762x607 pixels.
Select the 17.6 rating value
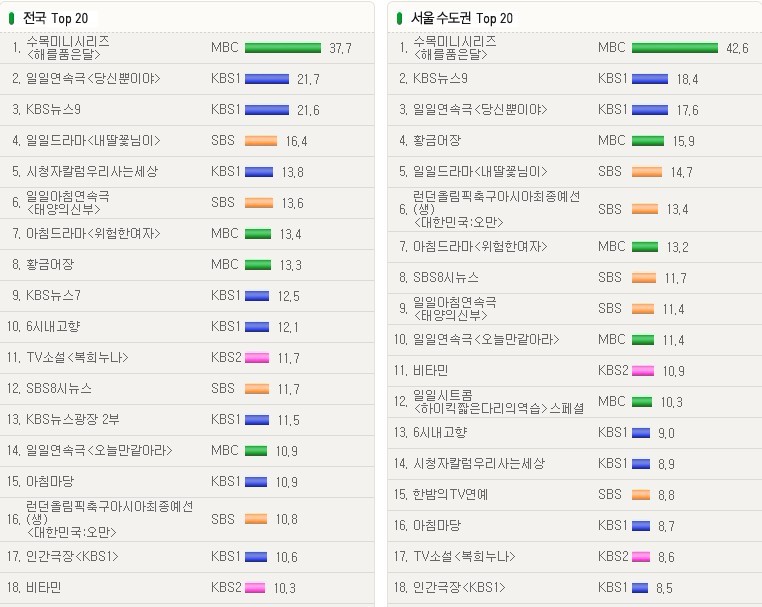click(687, 110)
